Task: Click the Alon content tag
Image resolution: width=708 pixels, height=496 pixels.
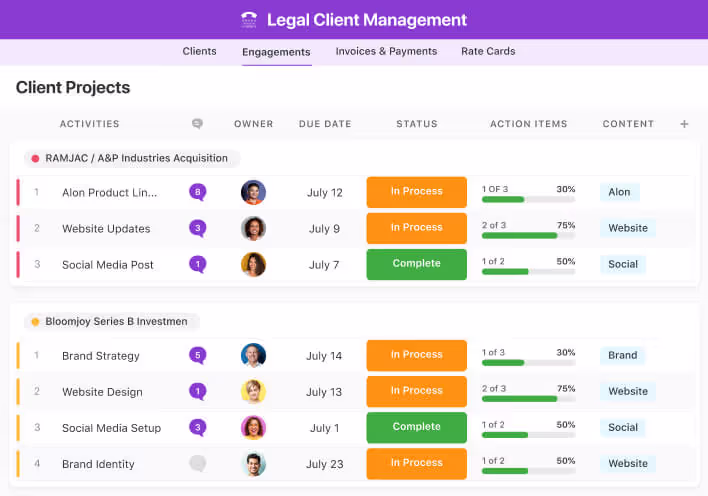Action: coord(619,192)
